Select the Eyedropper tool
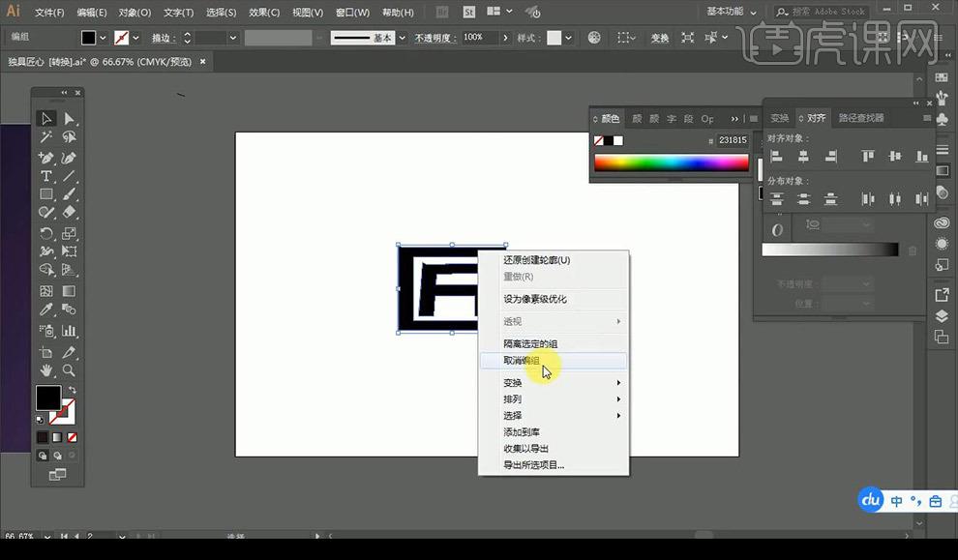 pos(46,309)
